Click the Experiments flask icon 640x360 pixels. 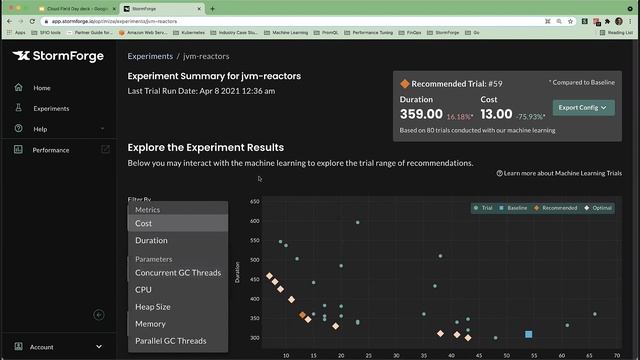pos(18,108)
